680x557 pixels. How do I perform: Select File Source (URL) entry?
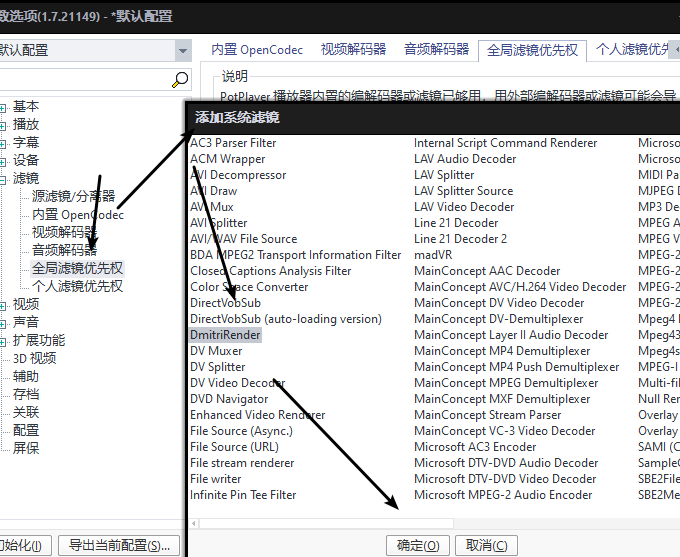point(234,447)
